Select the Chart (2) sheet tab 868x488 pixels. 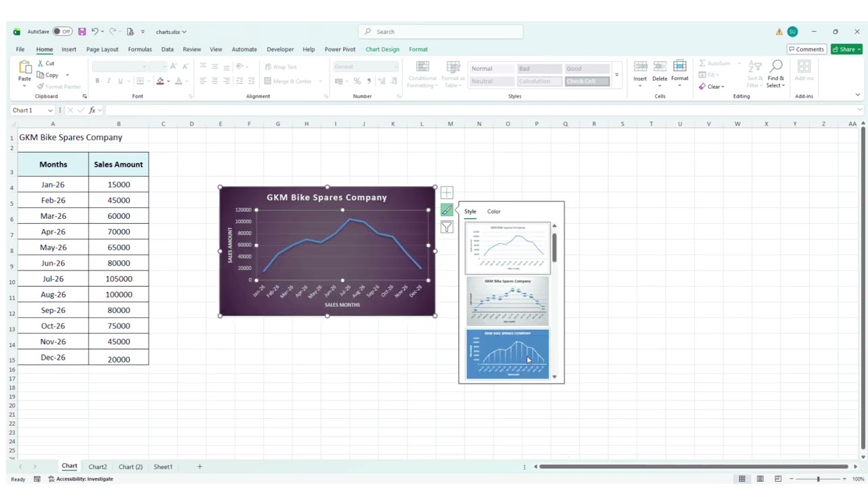130,467
